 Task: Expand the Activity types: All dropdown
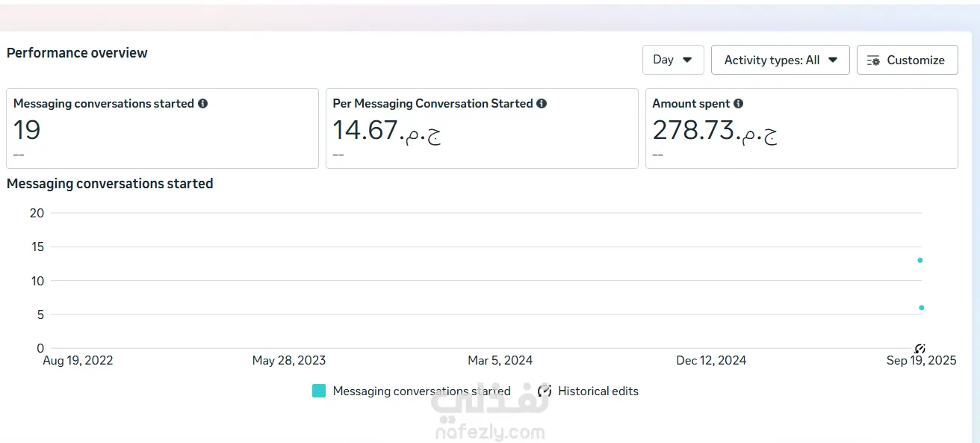[780, 60]
